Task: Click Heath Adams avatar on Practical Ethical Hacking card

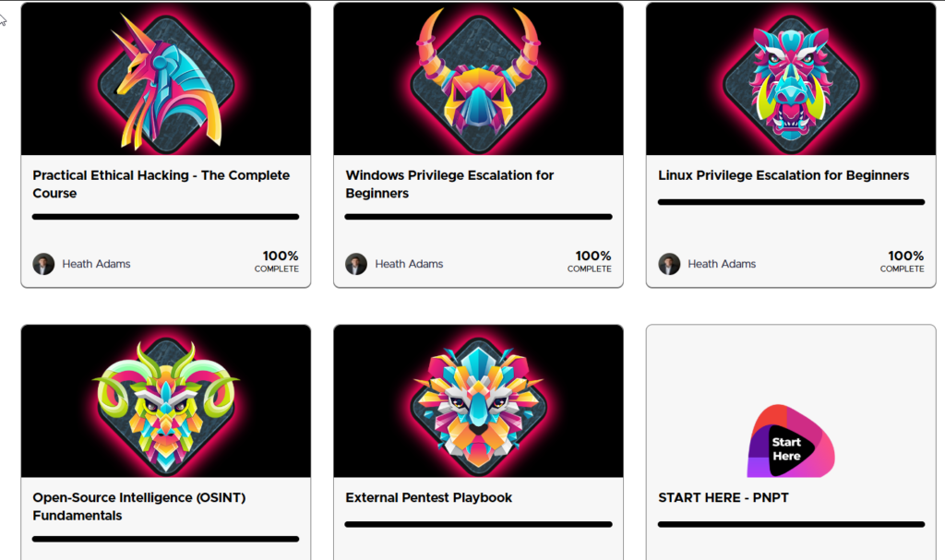Action: pyautogui.click(x=43, y=264)
